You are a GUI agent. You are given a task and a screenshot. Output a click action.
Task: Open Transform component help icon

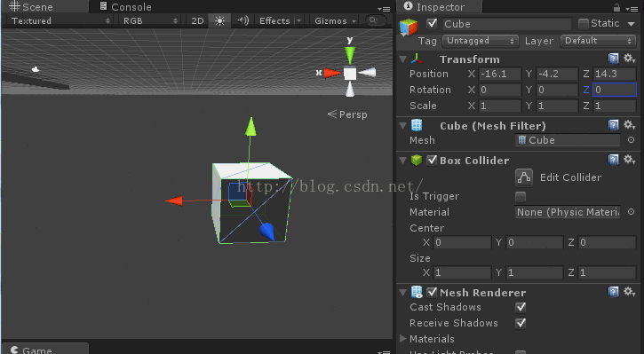(x=613, y=59)
